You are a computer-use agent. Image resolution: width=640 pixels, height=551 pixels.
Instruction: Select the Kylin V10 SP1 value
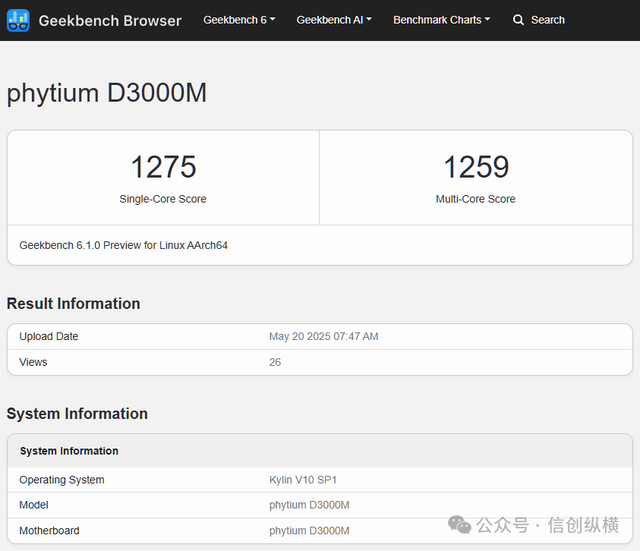coord(303,480)
